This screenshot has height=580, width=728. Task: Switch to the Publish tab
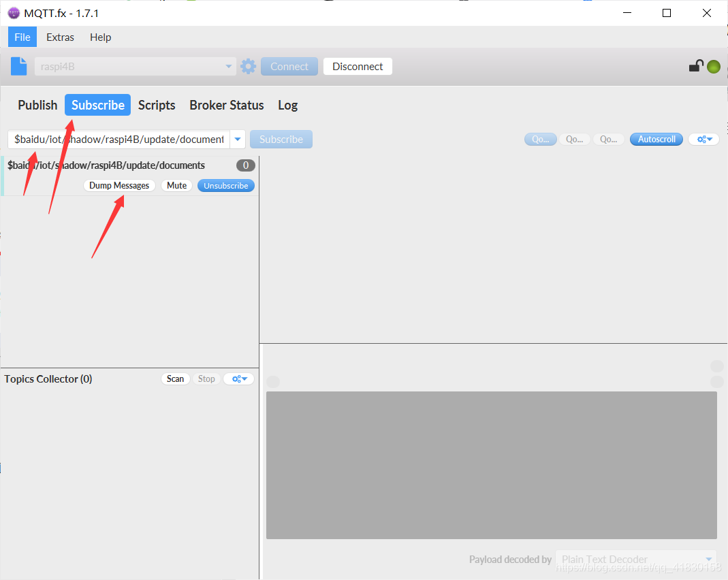tap(37, 106)
